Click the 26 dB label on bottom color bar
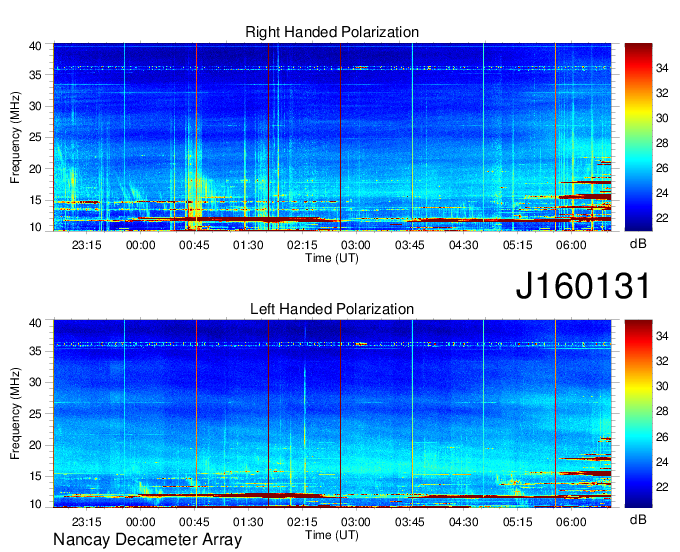The image size is (680, 552). pos(662,437)
